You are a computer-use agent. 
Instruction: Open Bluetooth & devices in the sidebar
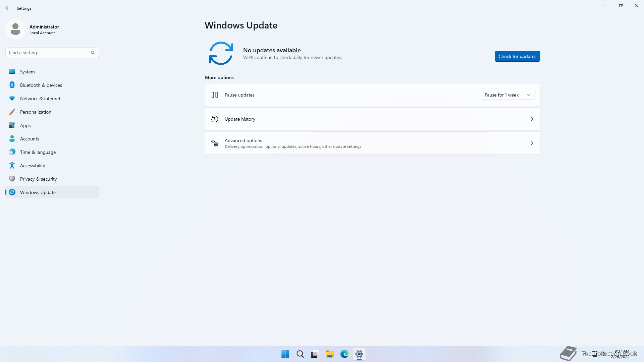(41, 85)
